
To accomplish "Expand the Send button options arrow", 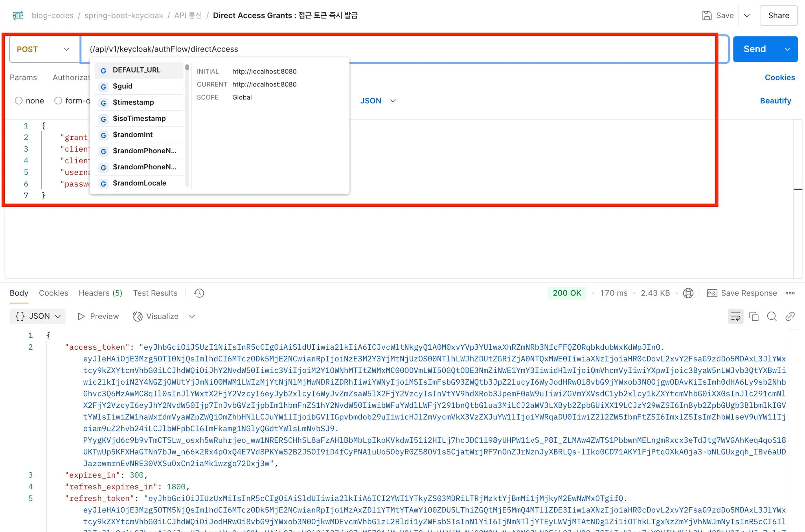I will tap(787, 49).
